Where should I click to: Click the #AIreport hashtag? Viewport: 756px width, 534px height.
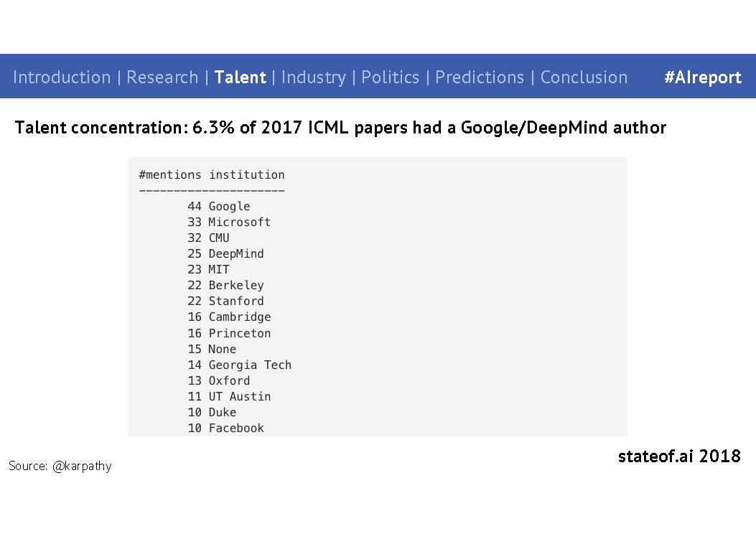[x=702, y=78]
